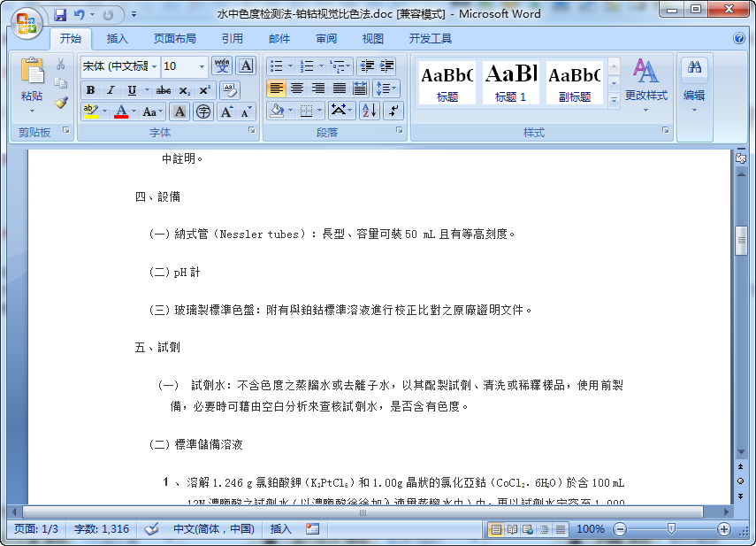Toggle insert/overtype mode labeled 插入

click(x=280, y=529)
